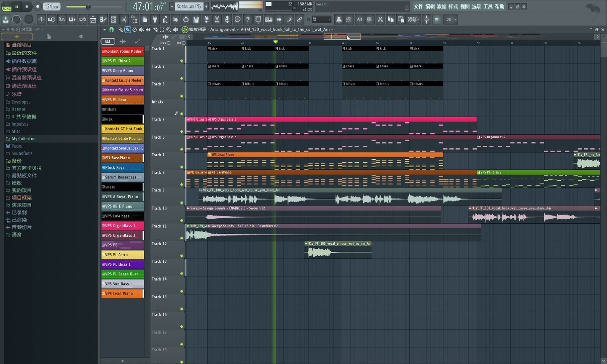The width and height of the screenshot is (607, 364).
Task: Toggle the metronome icon
Action: point(41,19)
